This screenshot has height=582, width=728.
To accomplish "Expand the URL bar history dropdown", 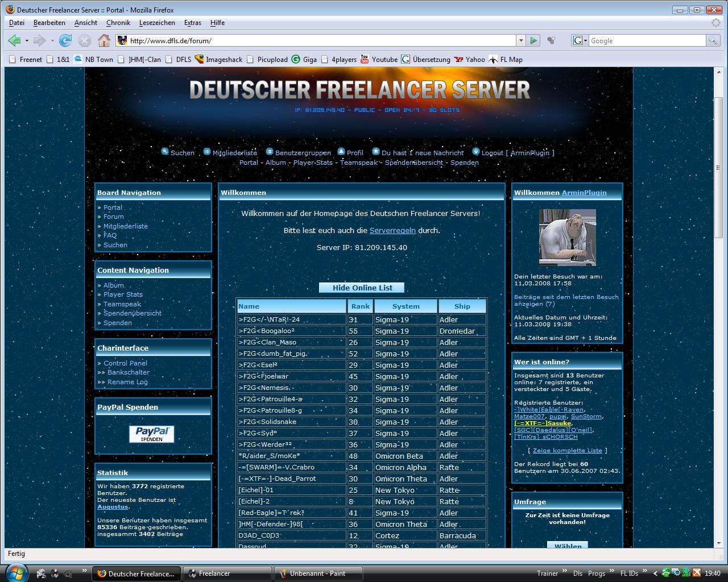I will point(520,40).
